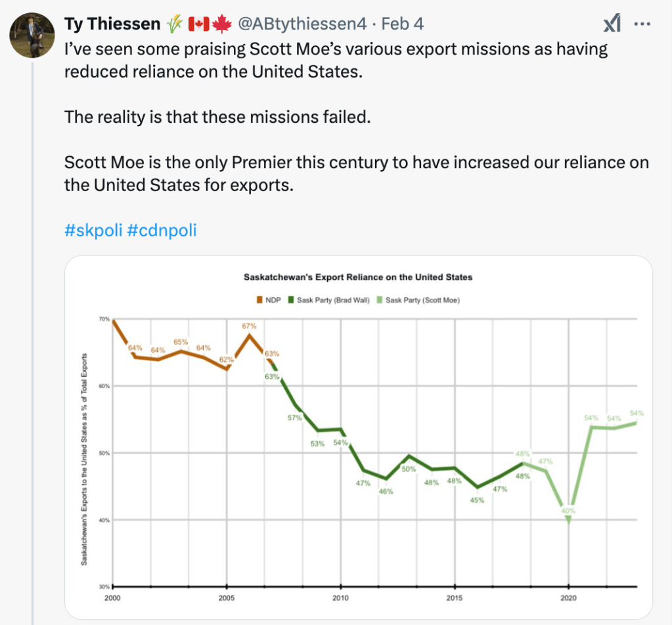The height and width of the screenshot is (625, 672).
Task: Open the three-dot more options menu
Action: 642,25
